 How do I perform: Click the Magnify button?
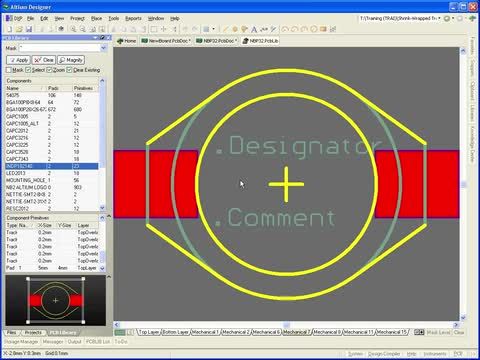(x=71, y=60)
